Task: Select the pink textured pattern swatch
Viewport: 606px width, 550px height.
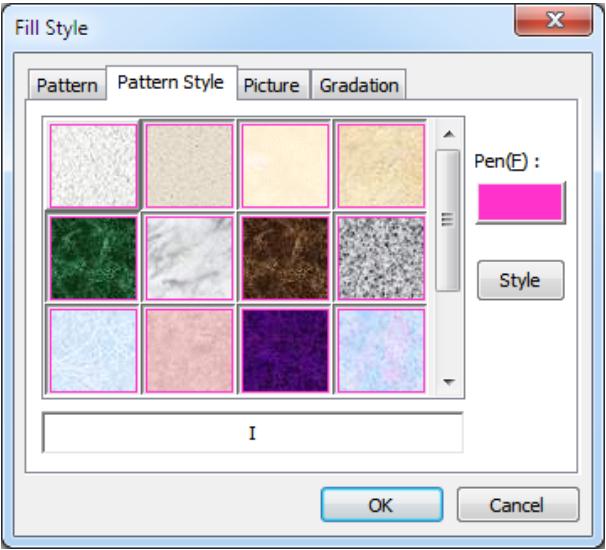Action: [189, 348]
